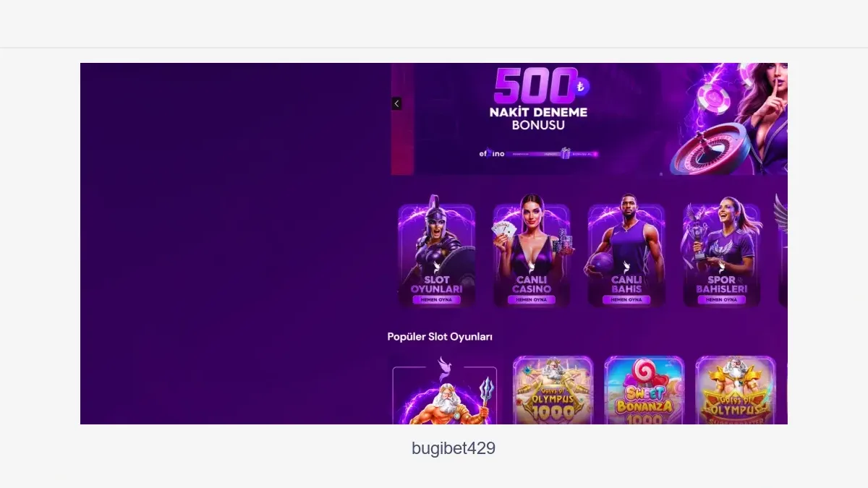The image size is (868, 488).
Task: Click Hemen Oyna under Canlı Casino
Action: (532, 299)
